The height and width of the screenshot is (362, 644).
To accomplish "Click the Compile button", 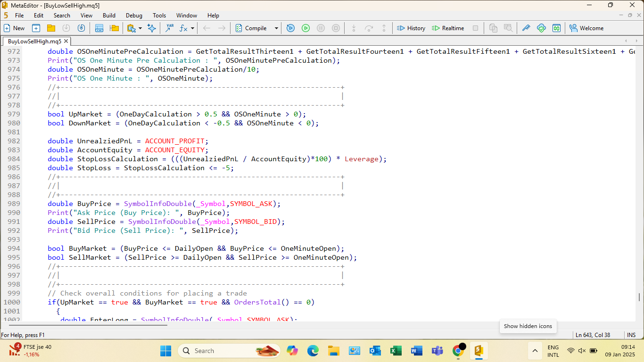I will 251,28.
